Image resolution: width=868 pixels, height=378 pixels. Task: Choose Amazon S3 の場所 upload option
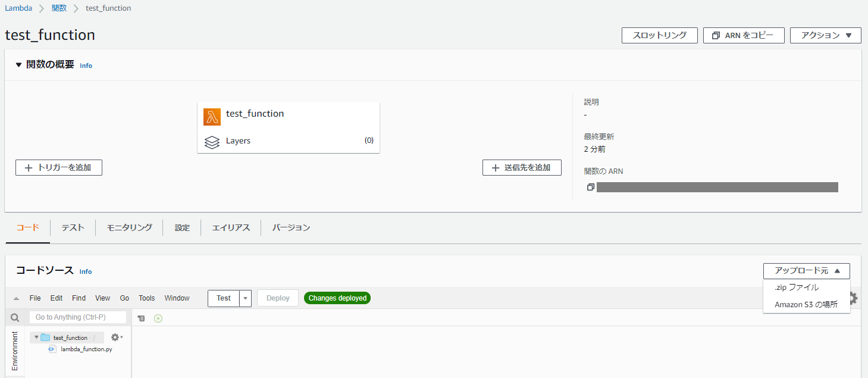tap(806, 304)
